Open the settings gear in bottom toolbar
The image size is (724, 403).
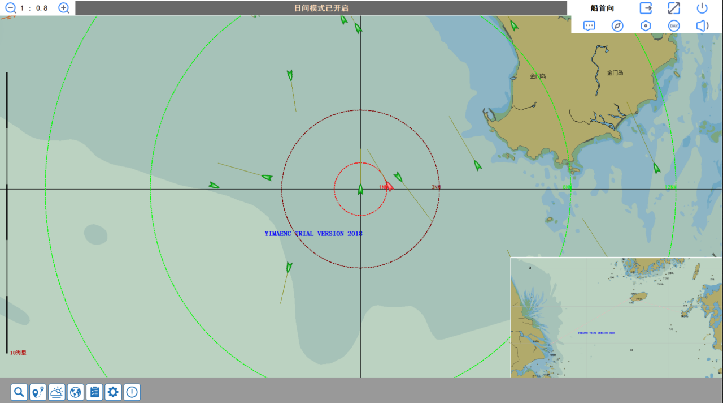[x=113, y=392]
